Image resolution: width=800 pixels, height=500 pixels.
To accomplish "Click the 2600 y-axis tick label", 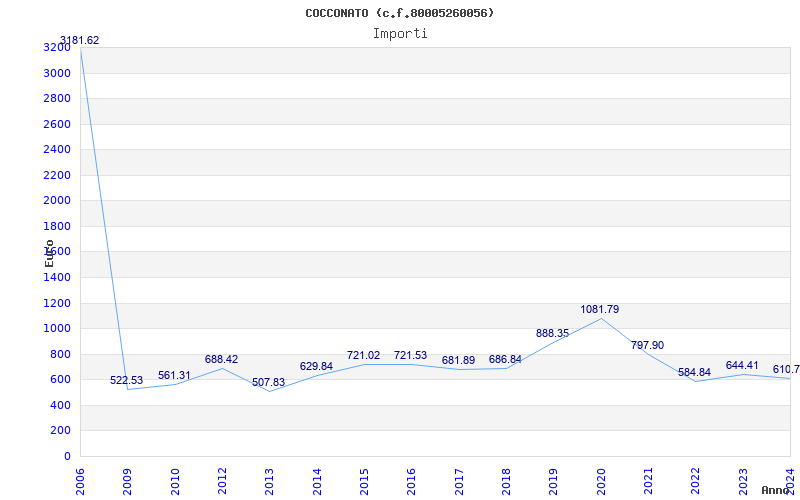I will pos(57,124).
